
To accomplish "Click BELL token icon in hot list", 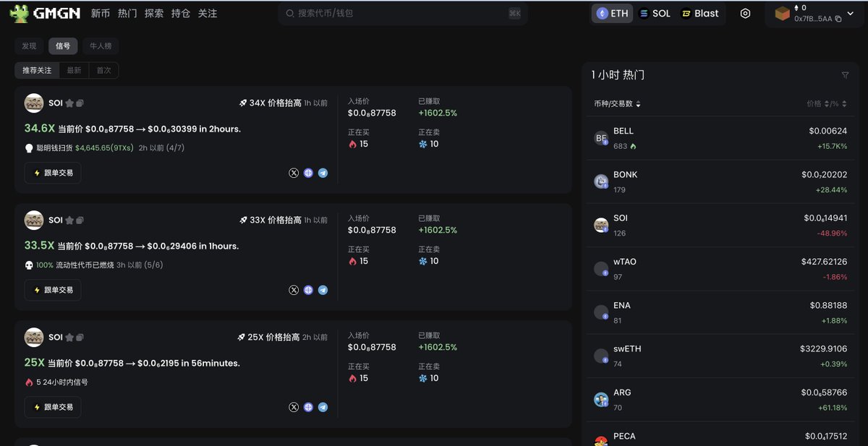I will (601, 138).
